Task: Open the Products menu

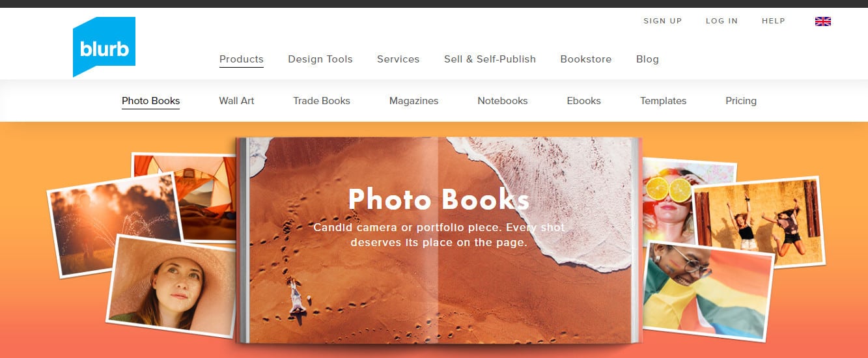Action: tap(242, 59)
